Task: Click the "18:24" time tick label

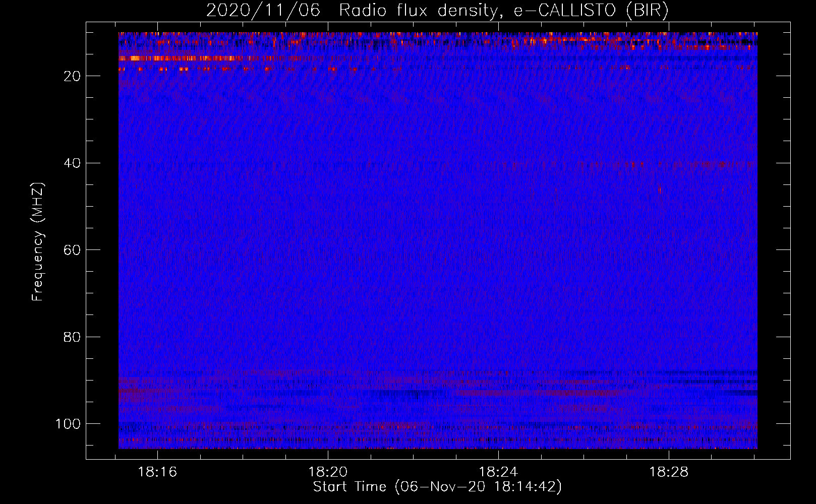Action: click(498, 472)
